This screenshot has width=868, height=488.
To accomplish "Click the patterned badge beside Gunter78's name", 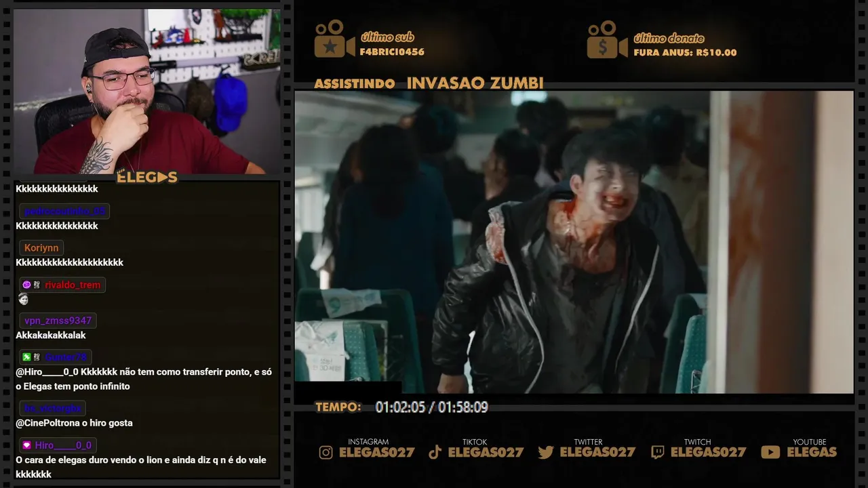I will (x=37, y=357).
